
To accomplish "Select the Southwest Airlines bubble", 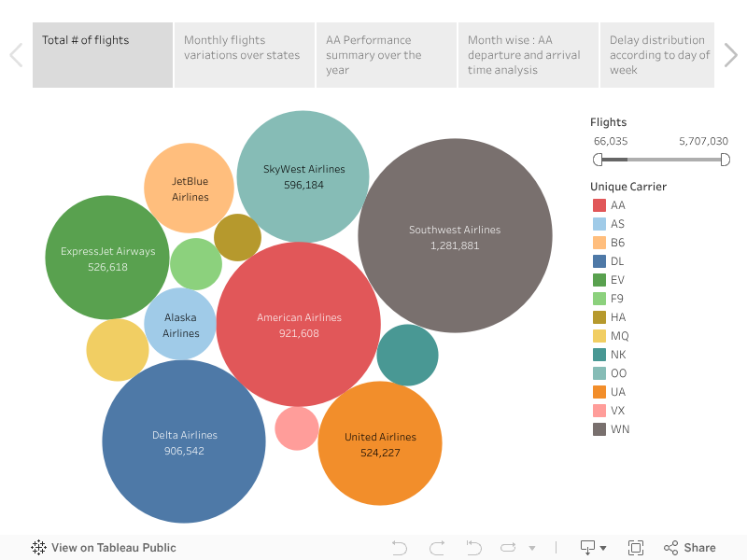I will pos(455,236).
